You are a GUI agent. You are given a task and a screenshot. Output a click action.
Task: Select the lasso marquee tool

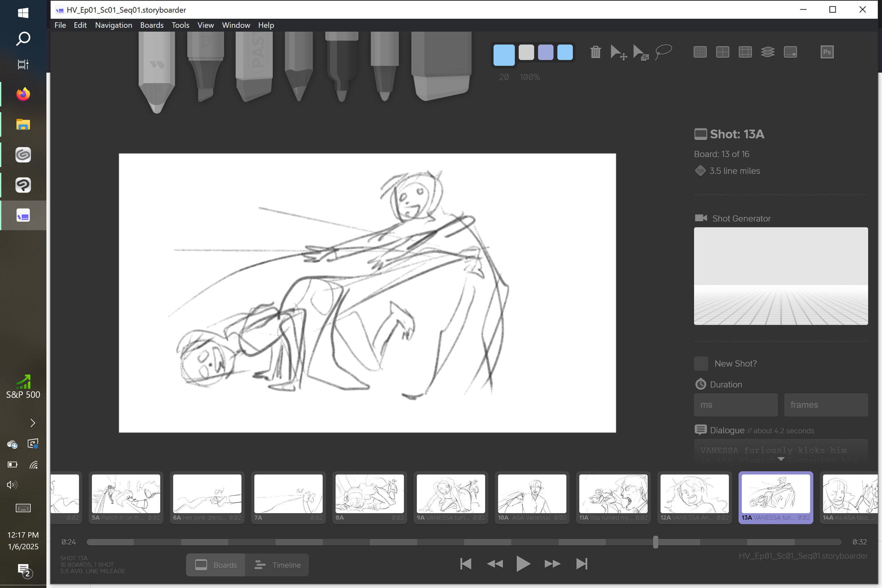click(663, 52)
